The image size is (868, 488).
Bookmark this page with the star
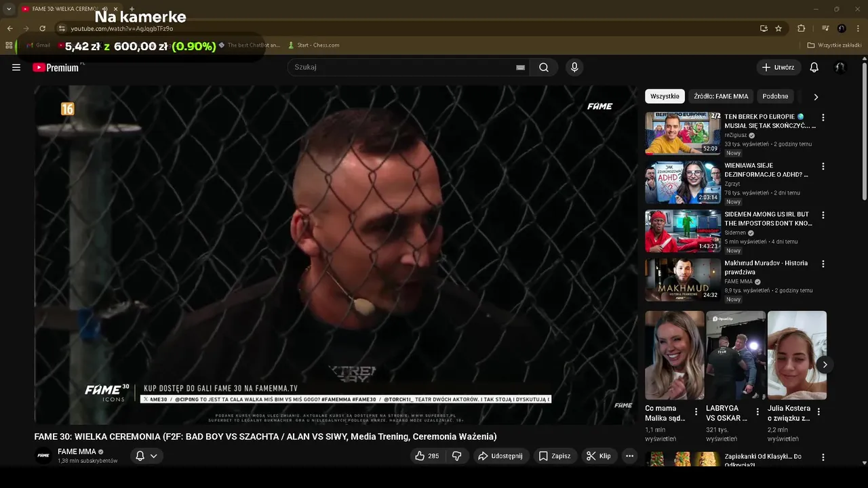pyautogui.click(x=778, y=28)
